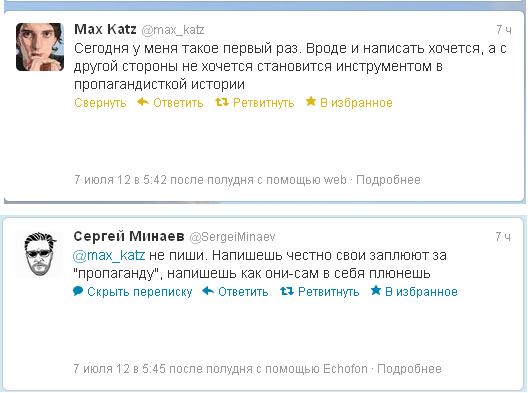Open the @SergeiMinaev handle

point(232,237)
